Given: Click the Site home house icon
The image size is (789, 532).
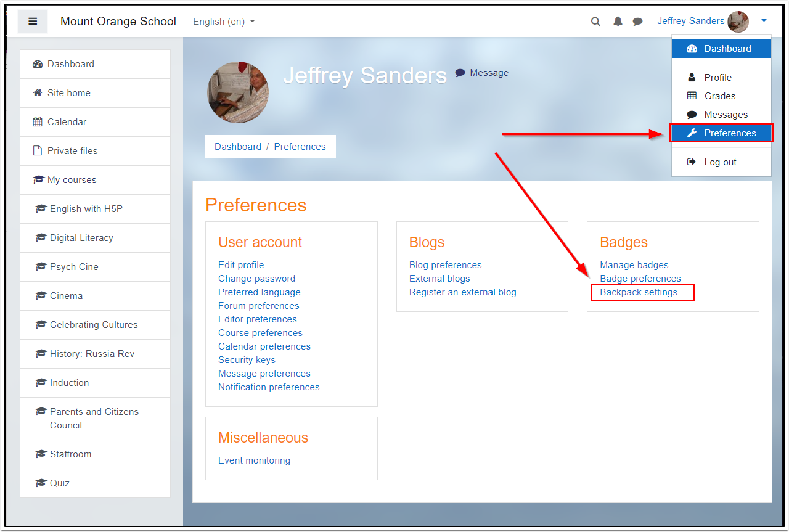Looking at the screenshot, I should point(38,93).
